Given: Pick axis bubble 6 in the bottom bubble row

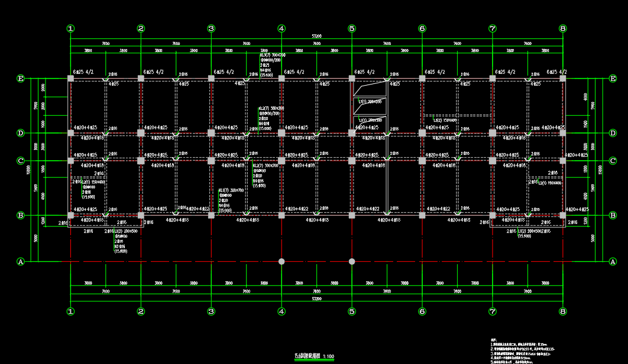Looking at the screenshot, I should click(x=422, y=311).
